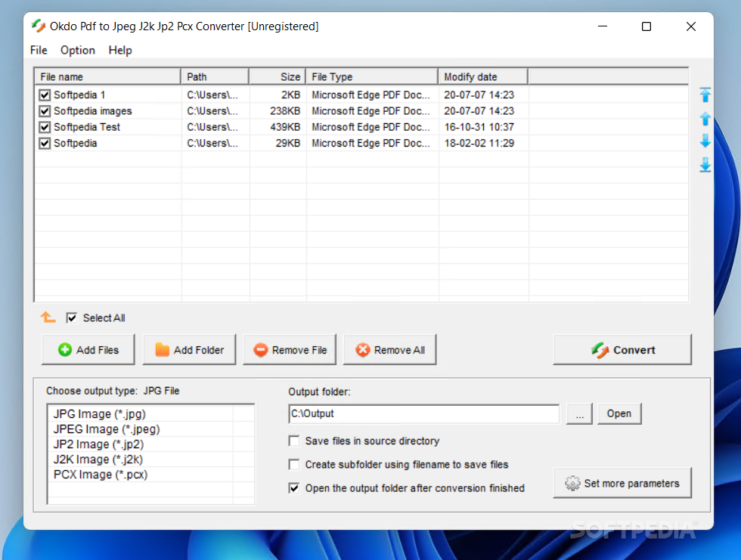Select the Softpedia Test file name
Viewport: 741px width, 560px height.
(x=87, y=127)
